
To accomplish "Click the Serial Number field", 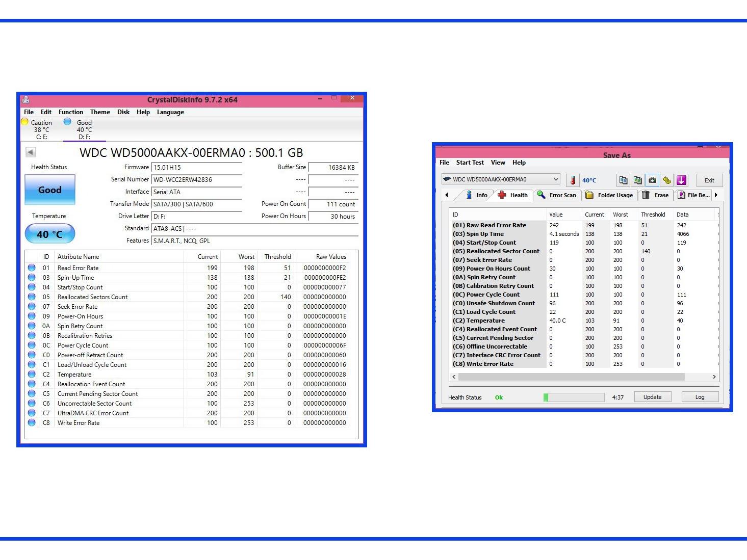I will 197,180.
